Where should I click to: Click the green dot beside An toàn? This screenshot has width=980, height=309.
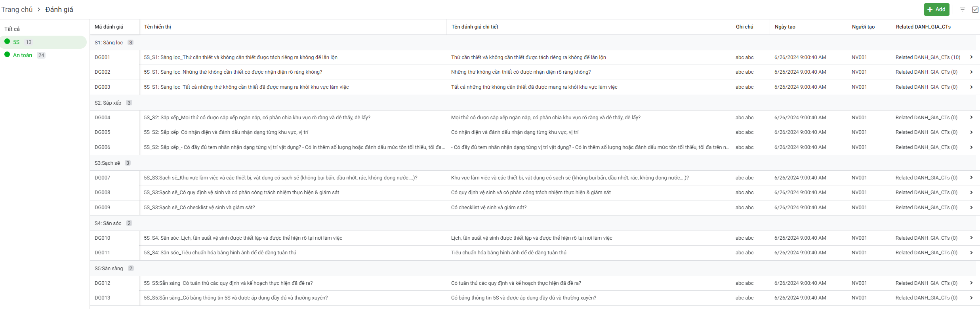7,55
